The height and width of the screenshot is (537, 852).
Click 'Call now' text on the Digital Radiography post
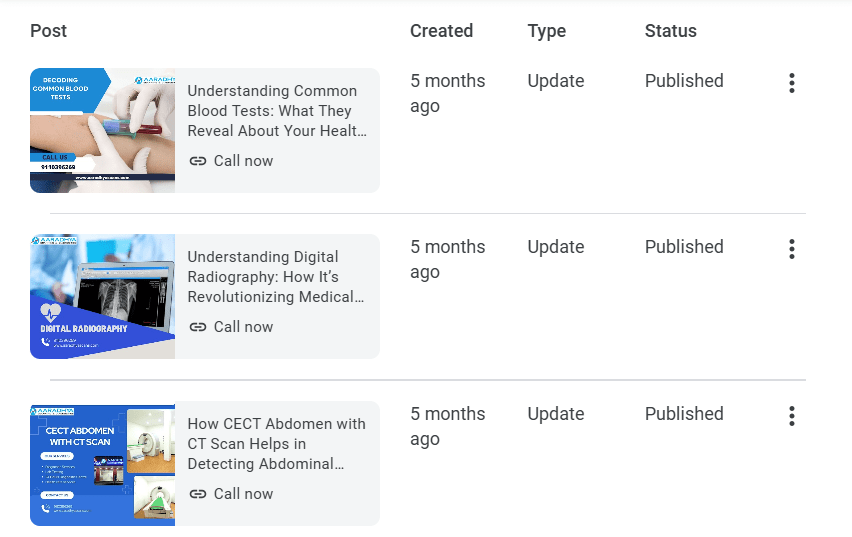243,327
